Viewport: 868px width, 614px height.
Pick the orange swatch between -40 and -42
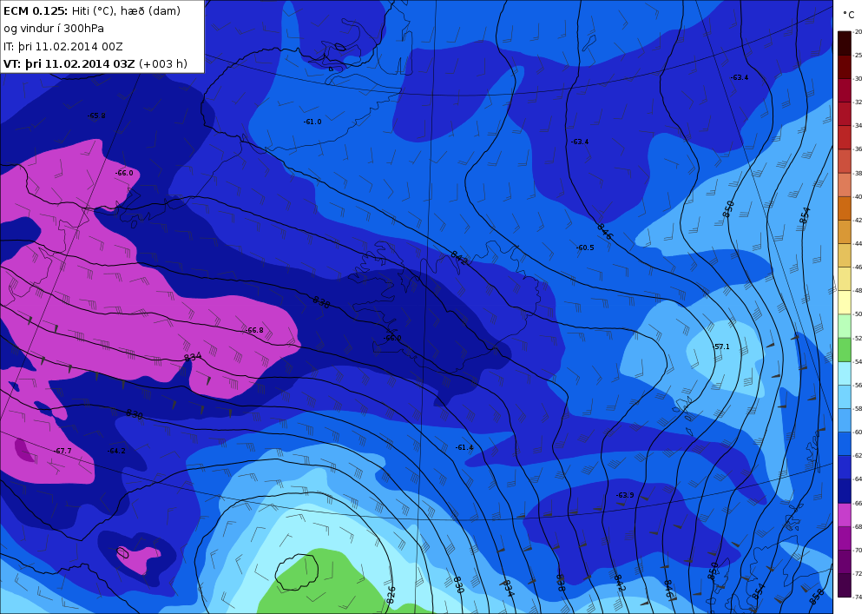pos(845,208)
